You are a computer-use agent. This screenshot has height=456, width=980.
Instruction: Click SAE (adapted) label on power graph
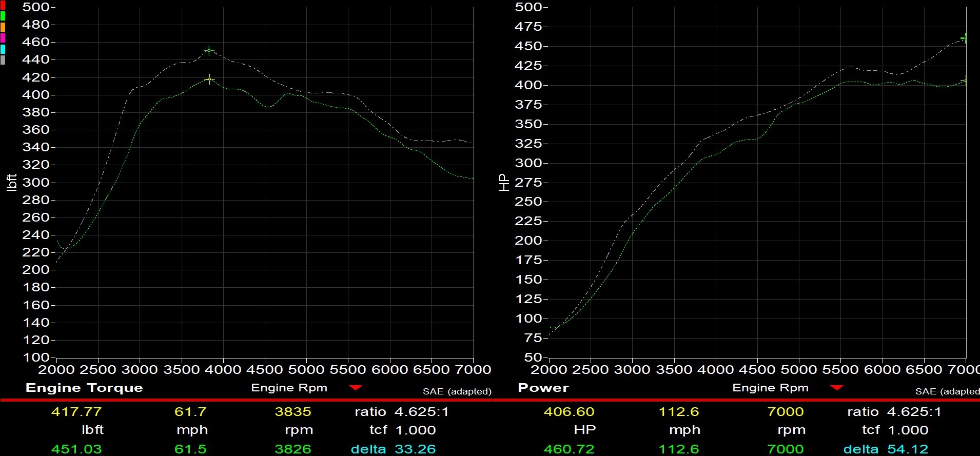pos(947,391)
